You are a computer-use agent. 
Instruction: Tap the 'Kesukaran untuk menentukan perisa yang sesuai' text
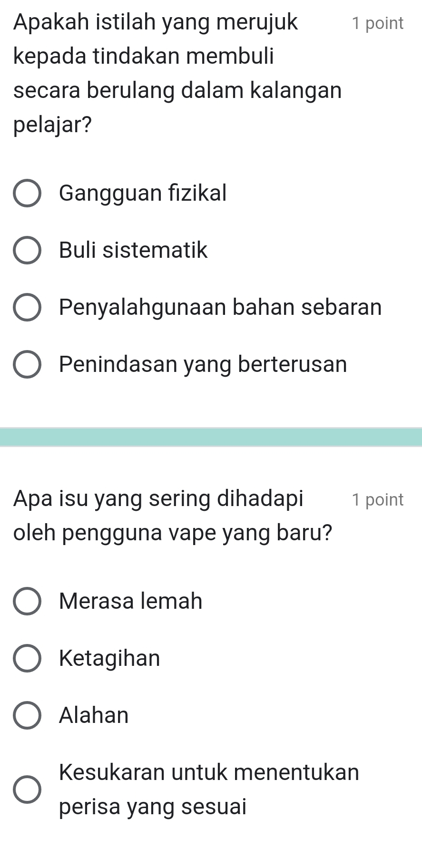[x=209, y=790]
